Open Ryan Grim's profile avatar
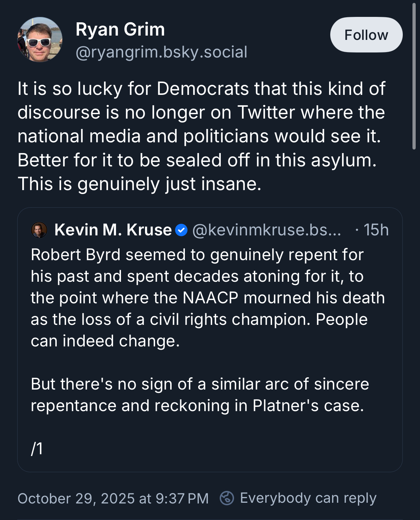 point(40,40)
